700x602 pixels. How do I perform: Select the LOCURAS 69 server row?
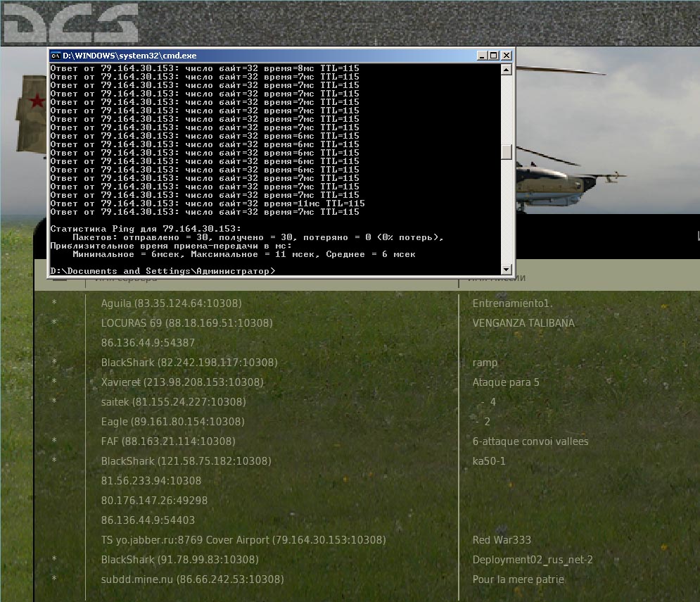(x=186, y=323)
